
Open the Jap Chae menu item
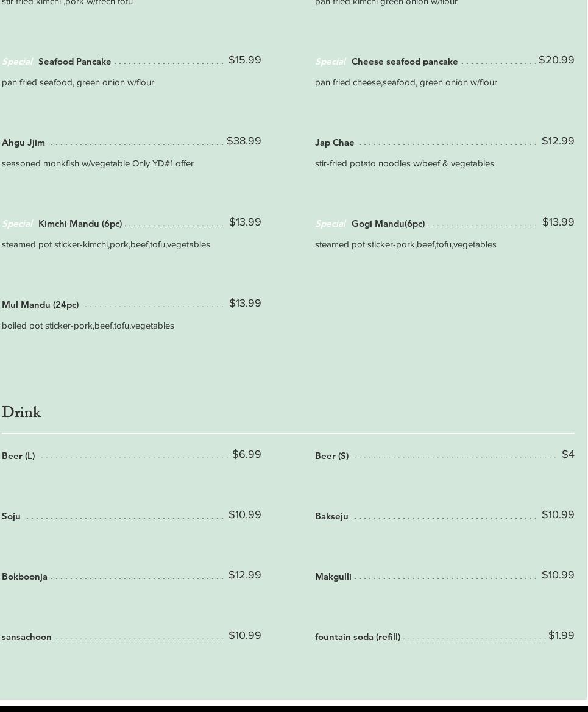click(335, 143)
